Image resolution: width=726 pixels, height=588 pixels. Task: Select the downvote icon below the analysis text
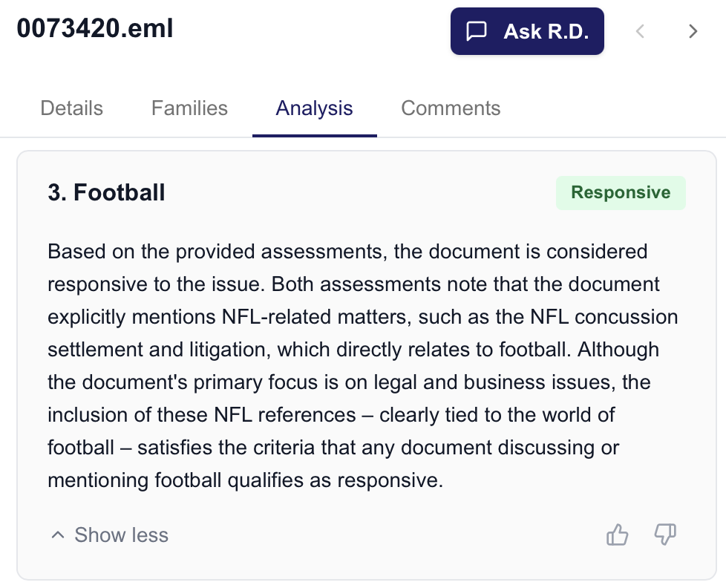click(664, 535)
